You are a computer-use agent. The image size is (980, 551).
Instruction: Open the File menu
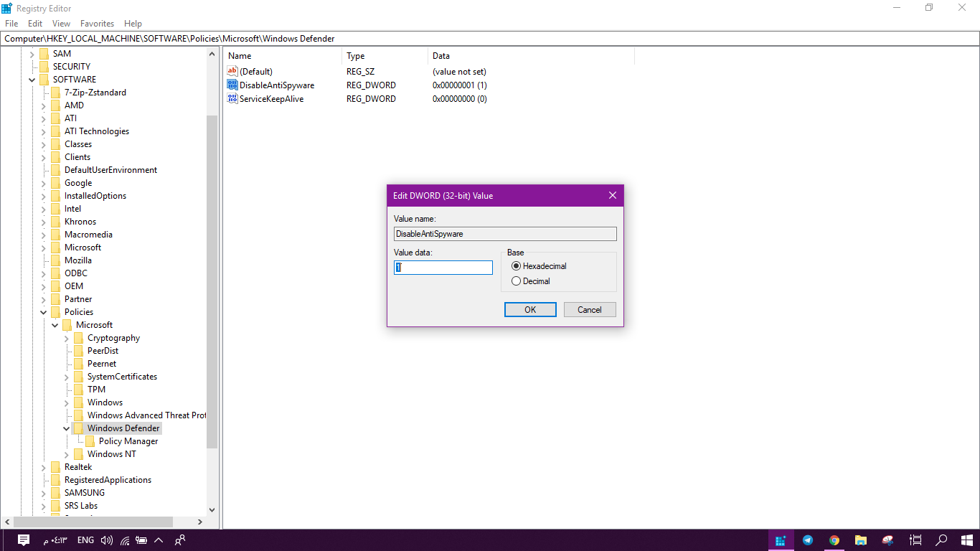[11, 24]
